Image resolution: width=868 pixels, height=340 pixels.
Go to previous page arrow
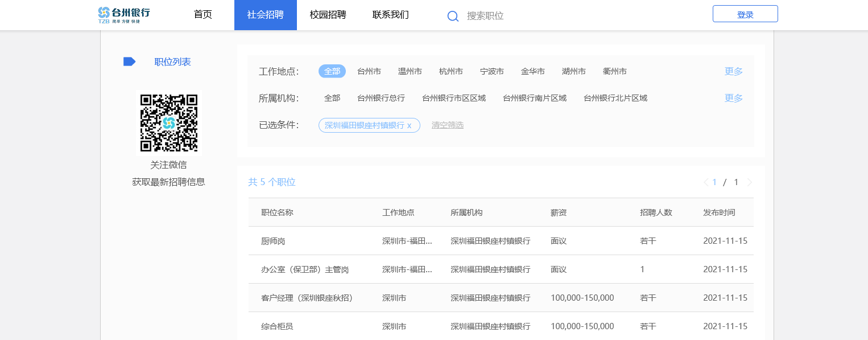click(x=706, y=182)
